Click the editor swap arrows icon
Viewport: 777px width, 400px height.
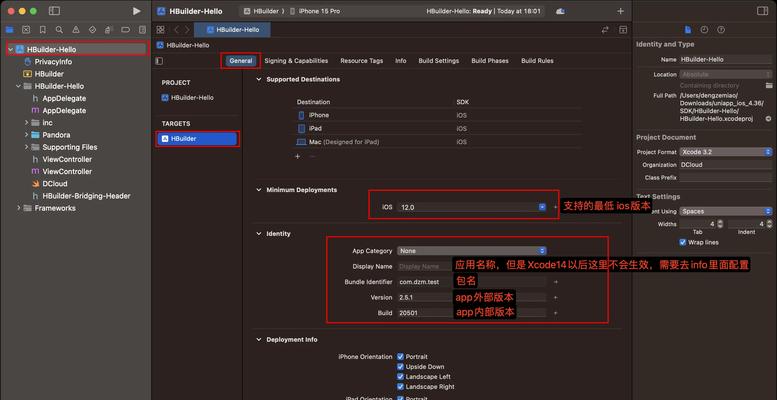coord(605,30)
